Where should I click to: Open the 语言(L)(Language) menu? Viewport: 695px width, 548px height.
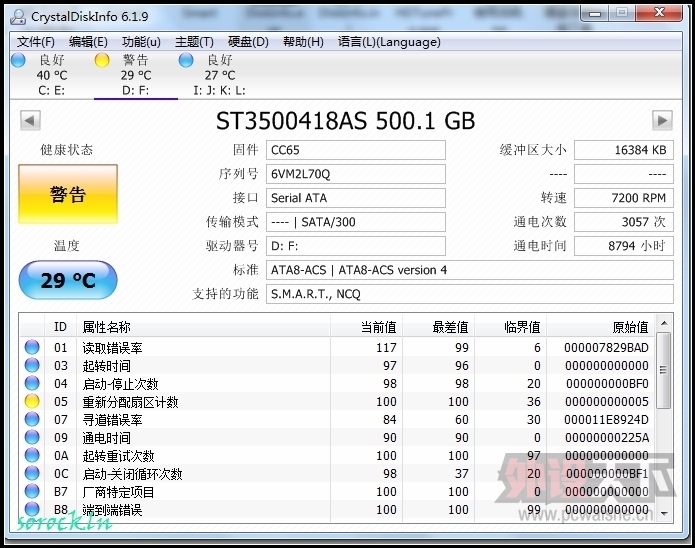tap(389, 42)
